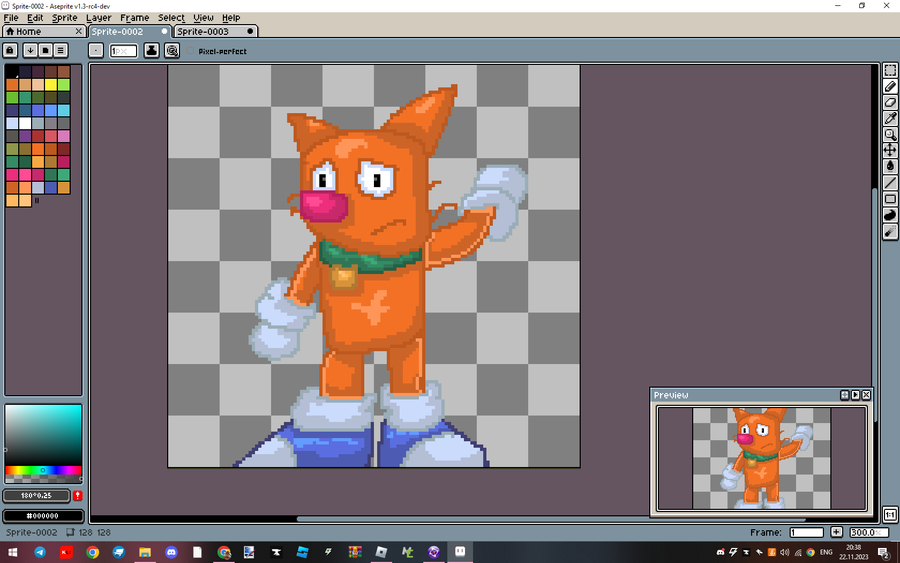
Task: Pick the pink-violet palette swatch
Action: pyautogui.click(x=63, y=136)
